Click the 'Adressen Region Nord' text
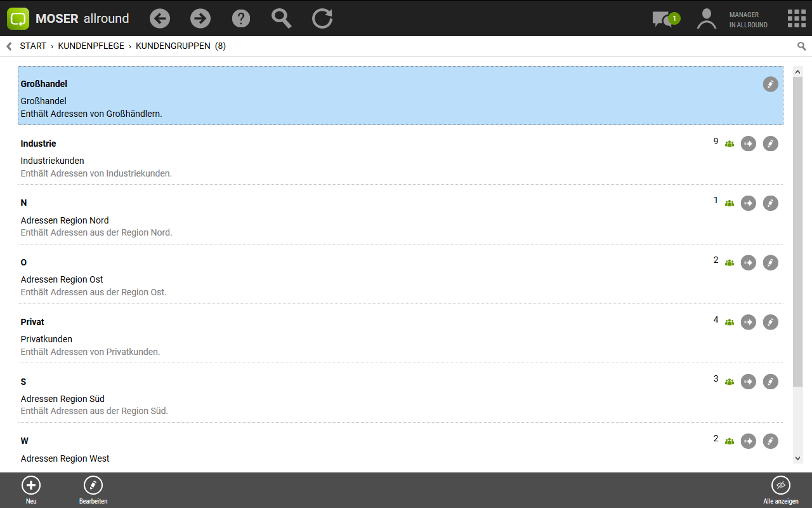Viewport: 812px width, 508px height. pyautogui.click(x=65, y=220)
